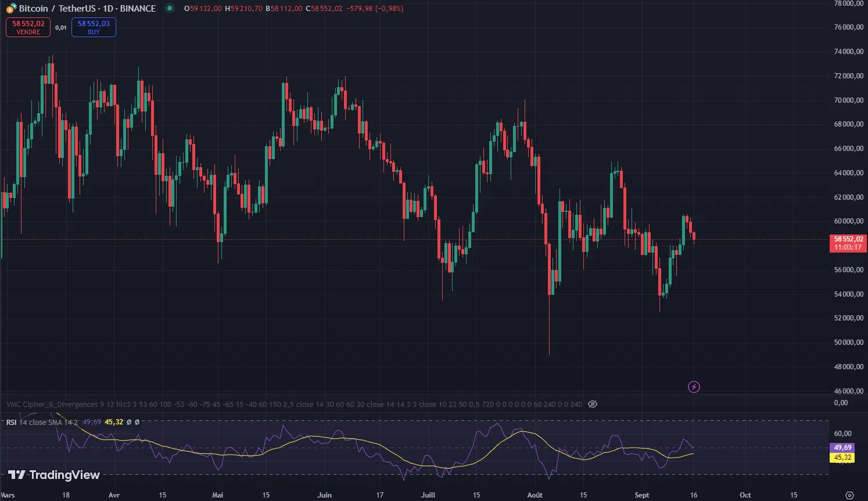Click the −579,98 (−0,98%) change value
This screenshot has height=501, width=868.
tap(375, 9)
